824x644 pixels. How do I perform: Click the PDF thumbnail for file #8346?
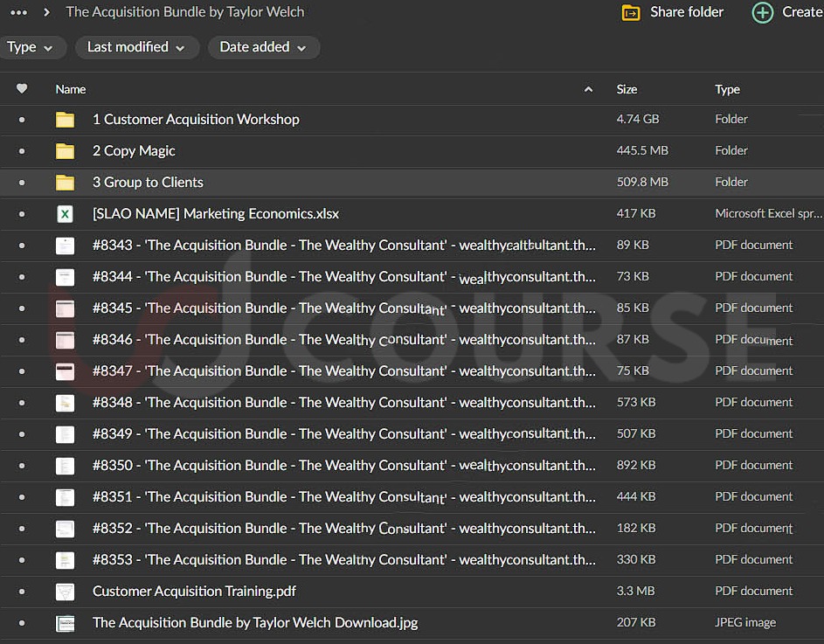(65, 340)
